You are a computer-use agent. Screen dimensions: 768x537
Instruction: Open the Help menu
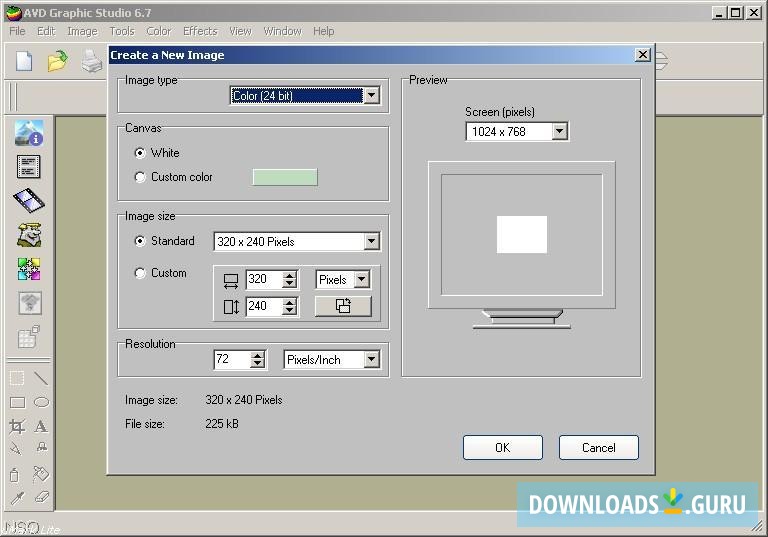pyautogui.click(x=324, y=31)
